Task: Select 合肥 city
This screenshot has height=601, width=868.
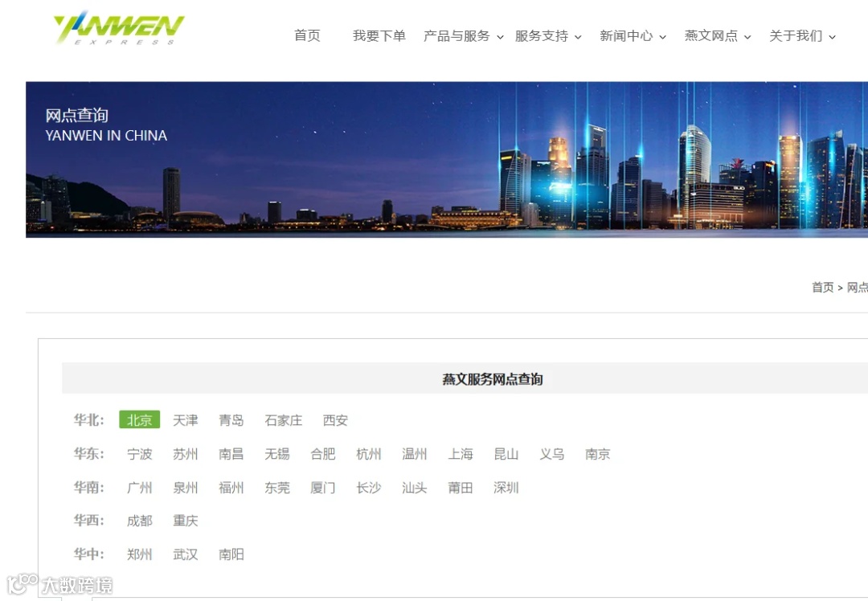Action: click(x=323, y=454)
